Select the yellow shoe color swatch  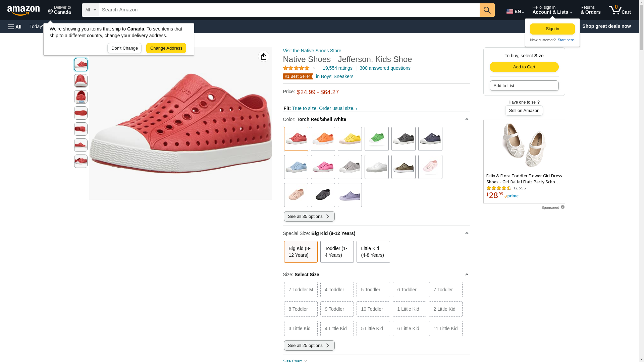coord(350,139)
